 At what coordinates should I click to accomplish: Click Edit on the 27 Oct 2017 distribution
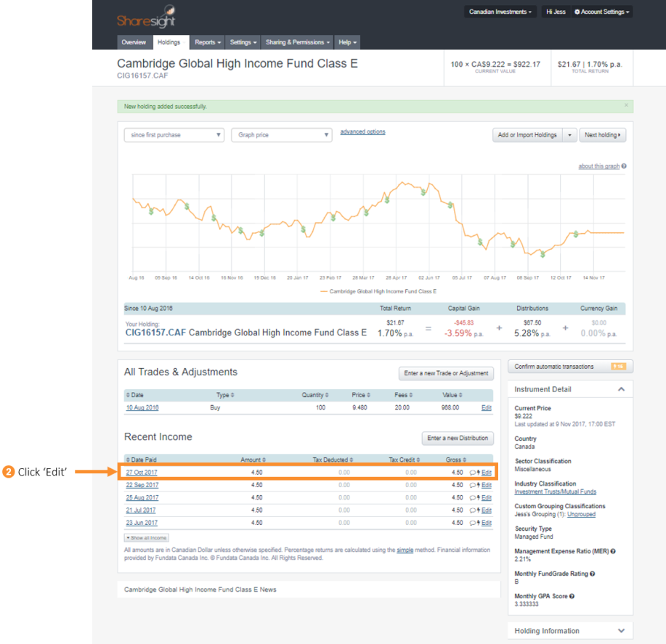(487, 473)
